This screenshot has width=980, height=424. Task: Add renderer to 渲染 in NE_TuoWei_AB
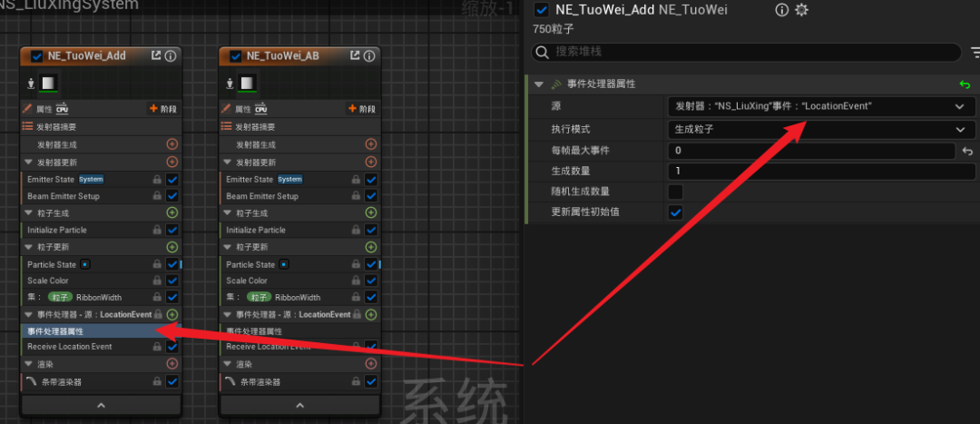point(370,363)
